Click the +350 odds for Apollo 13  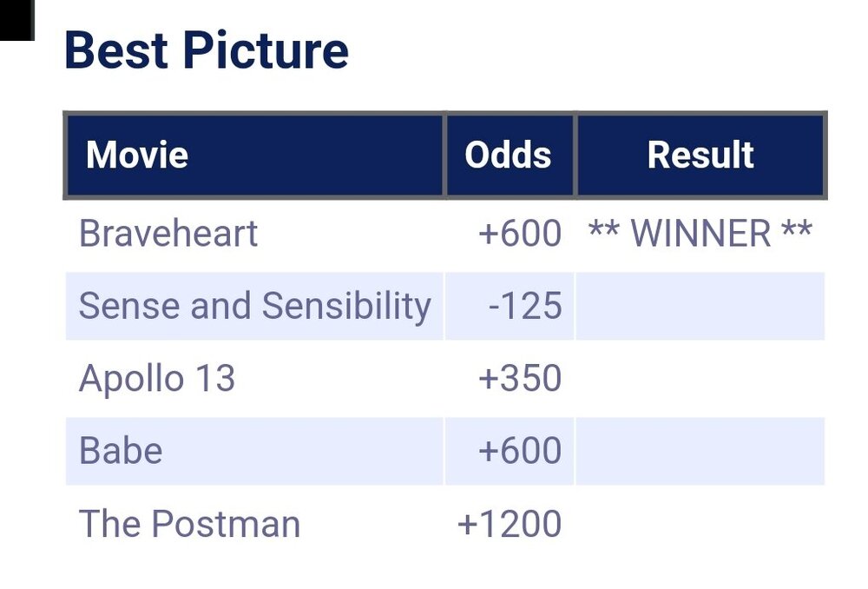point(520,379)
